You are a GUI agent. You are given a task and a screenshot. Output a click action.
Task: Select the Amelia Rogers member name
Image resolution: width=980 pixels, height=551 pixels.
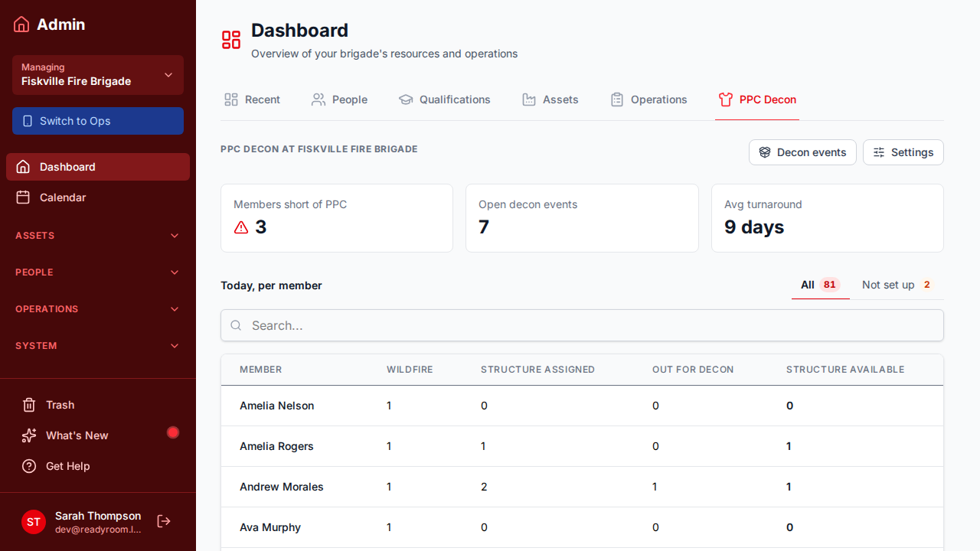276,446
